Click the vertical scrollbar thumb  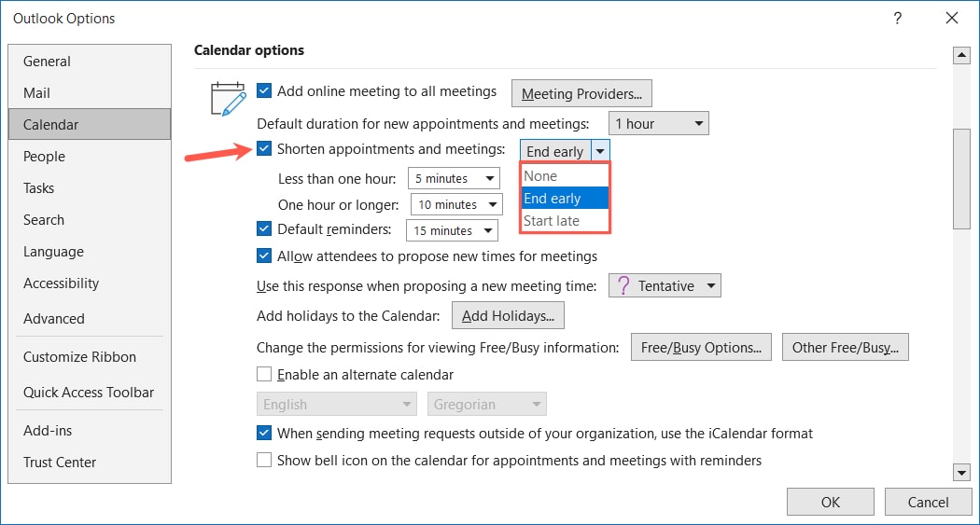[961, 179]
